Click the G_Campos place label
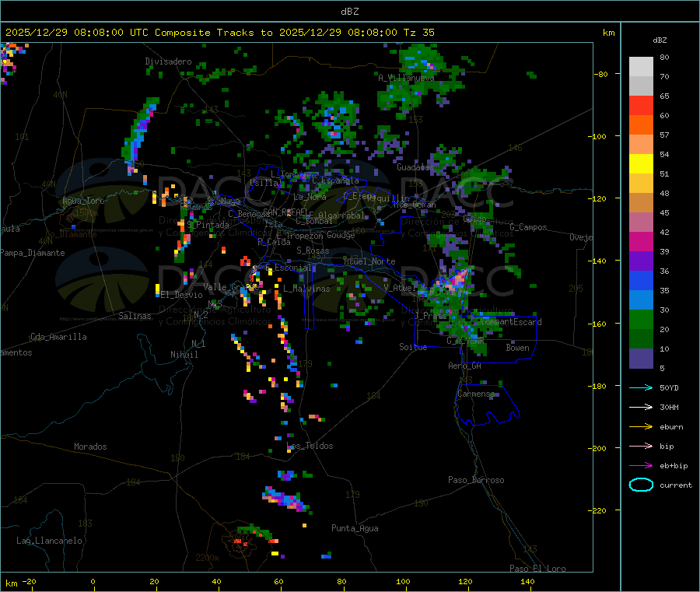 (529, 227)
